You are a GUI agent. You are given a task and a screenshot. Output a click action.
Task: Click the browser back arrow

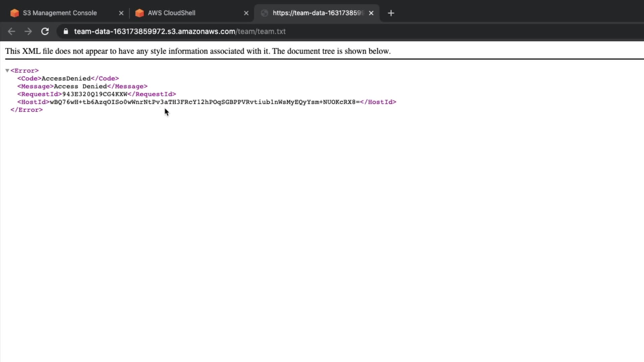pos(11,32)
